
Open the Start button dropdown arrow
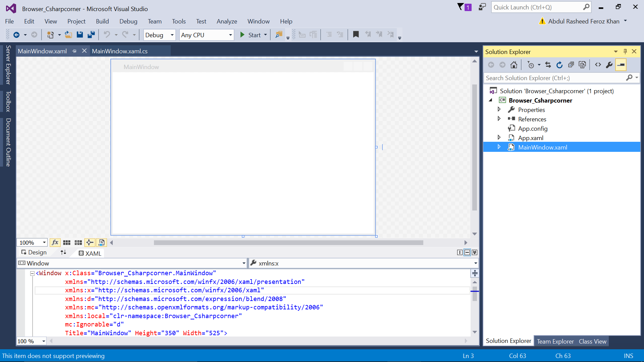[266, 35]
